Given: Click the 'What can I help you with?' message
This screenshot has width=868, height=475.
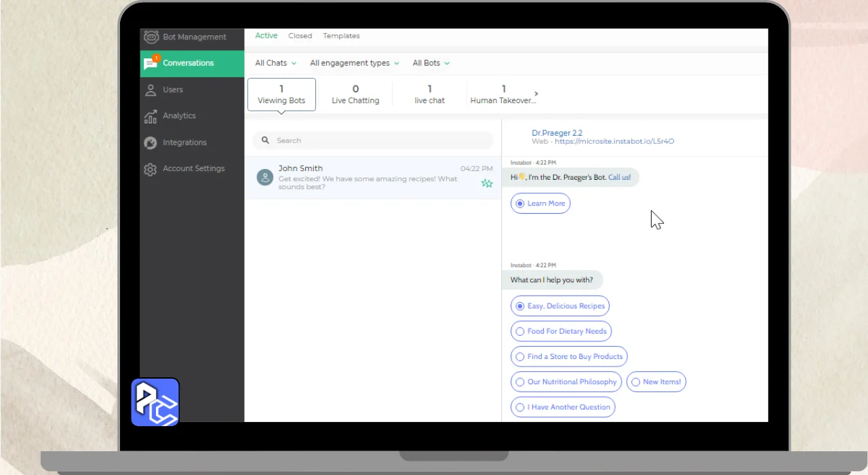Looking at the screenshot, I should coord(552,280).
